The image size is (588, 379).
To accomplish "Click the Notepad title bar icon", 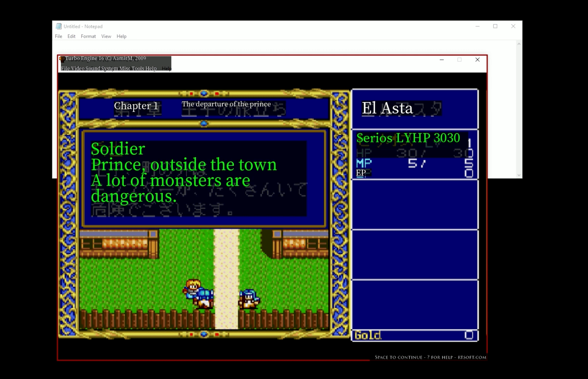I will tap(59, 26).
